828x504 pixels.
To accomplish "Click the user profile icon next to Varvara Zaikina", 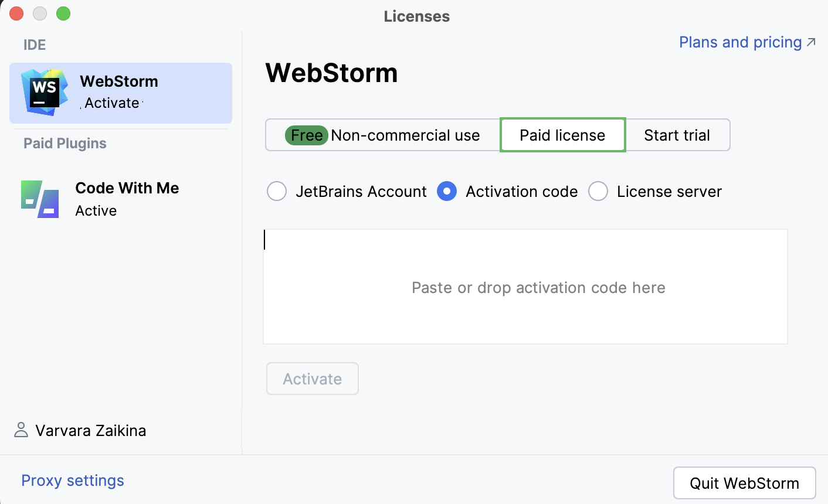I will (21, 430).
